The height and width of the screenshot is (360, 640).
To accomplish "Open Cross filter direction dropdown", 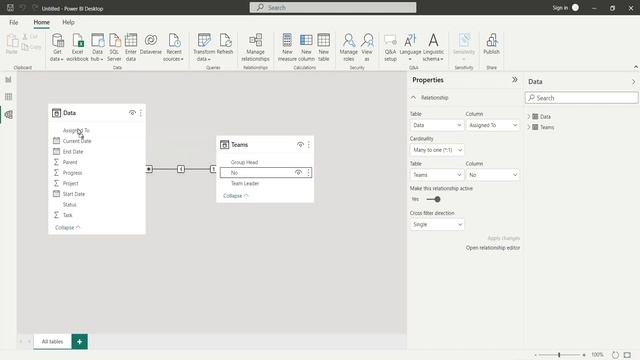I will coord(437,224).
